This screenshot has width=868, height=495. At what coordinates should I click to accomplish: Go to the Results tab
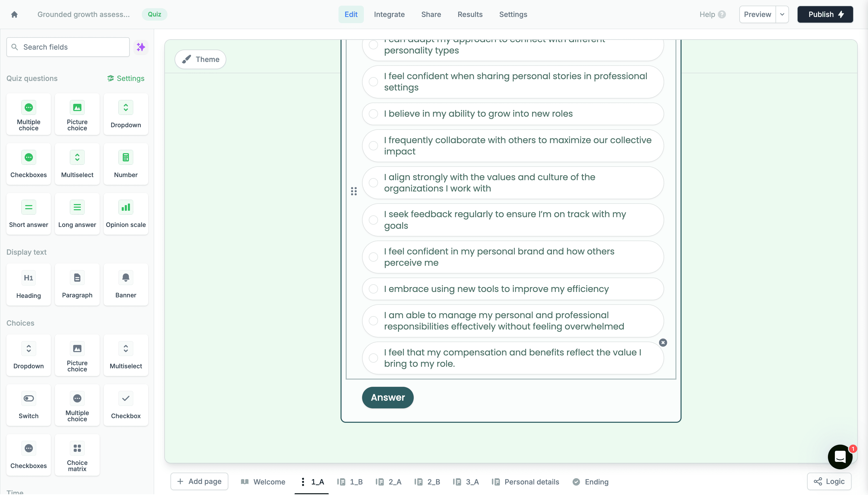point(470,14)
